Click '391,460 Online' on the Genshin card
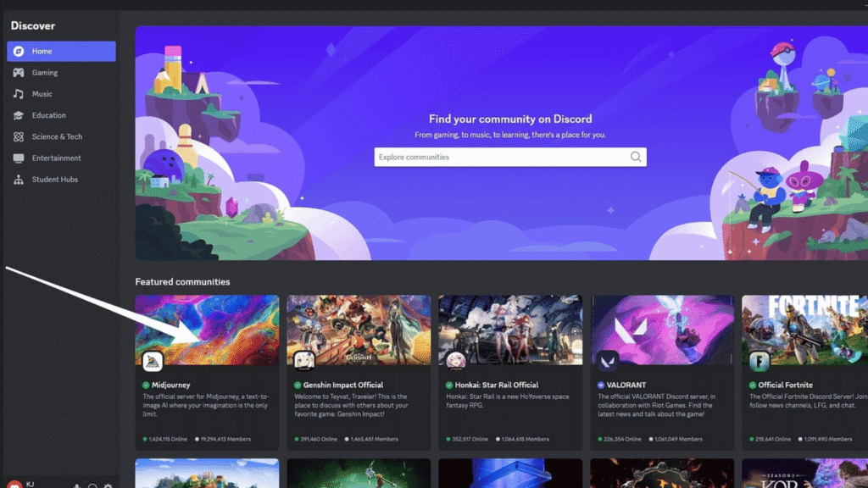Screen dimensions: 868x488 pos(316,440)
